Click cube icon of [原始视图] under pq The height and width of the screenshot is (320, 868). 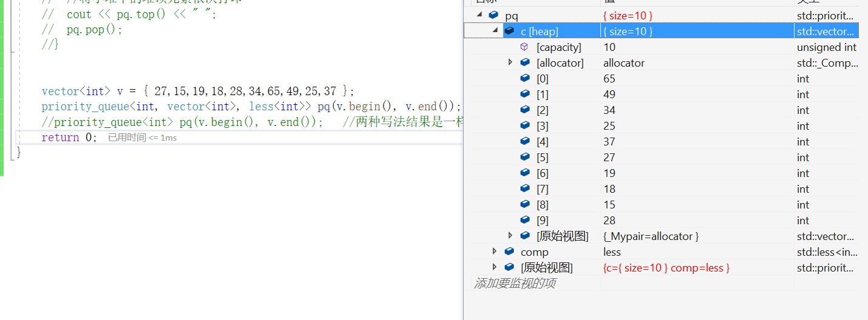[x=509, y=267]
